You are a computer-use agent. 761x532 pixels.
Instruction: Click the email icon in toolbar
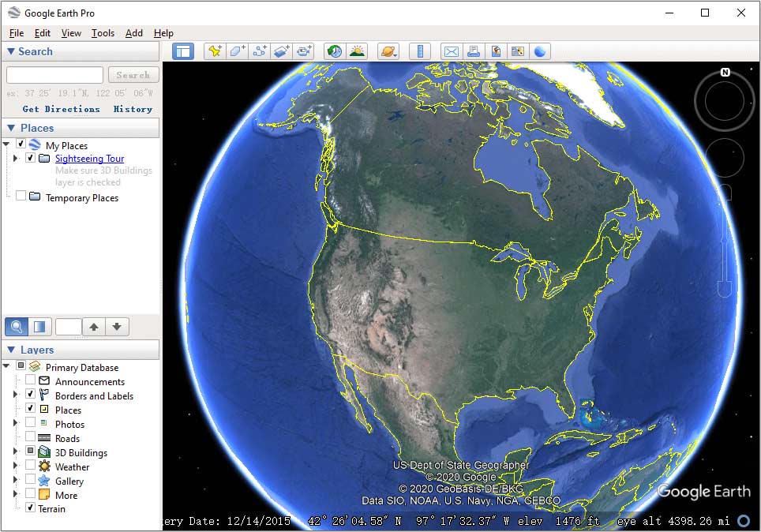point(452,51)
